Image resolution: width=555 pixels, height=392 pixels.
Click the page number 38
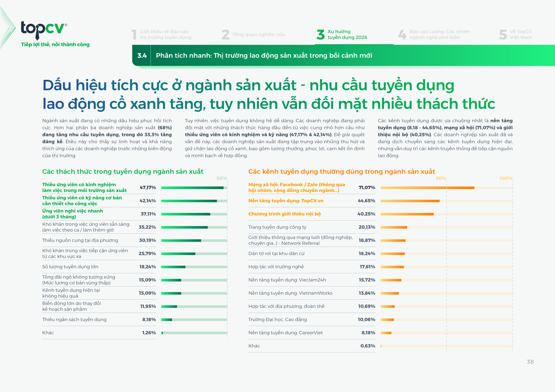pos(530,362)
